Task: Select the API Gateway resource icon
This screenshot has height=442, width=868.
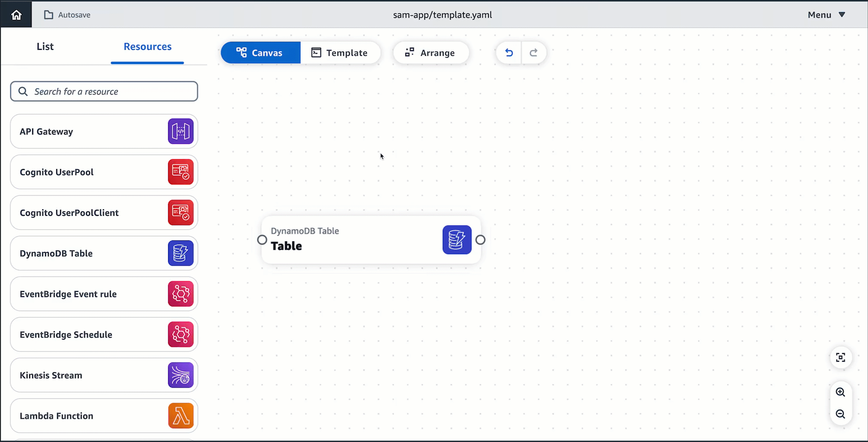Action: point(180,131)
